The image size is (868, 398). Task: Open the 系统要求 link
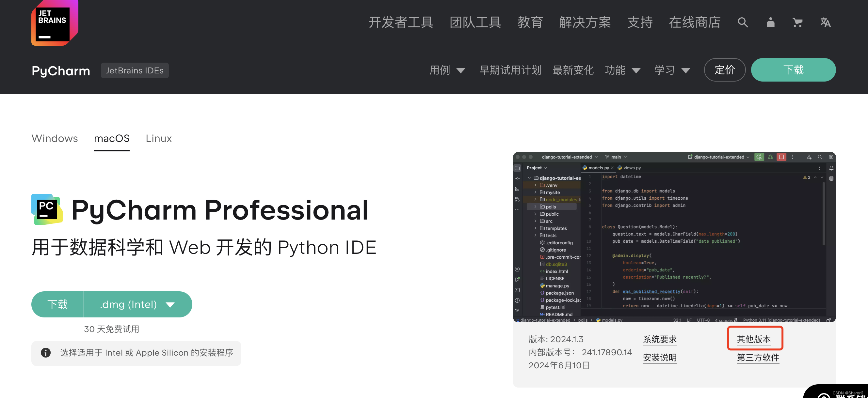click(659, 339)
